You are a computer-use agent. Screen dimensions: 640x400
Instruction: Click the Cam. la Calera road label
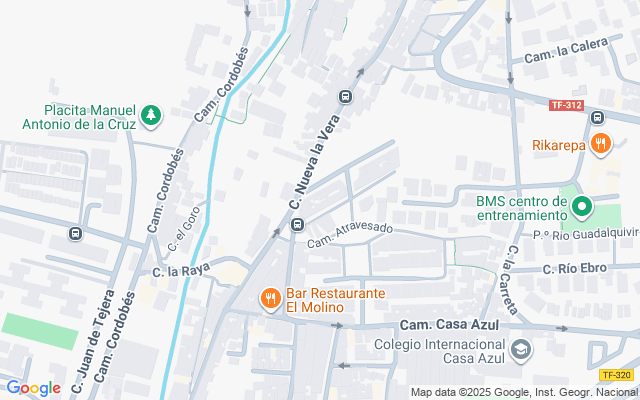(x=566, y=51)
